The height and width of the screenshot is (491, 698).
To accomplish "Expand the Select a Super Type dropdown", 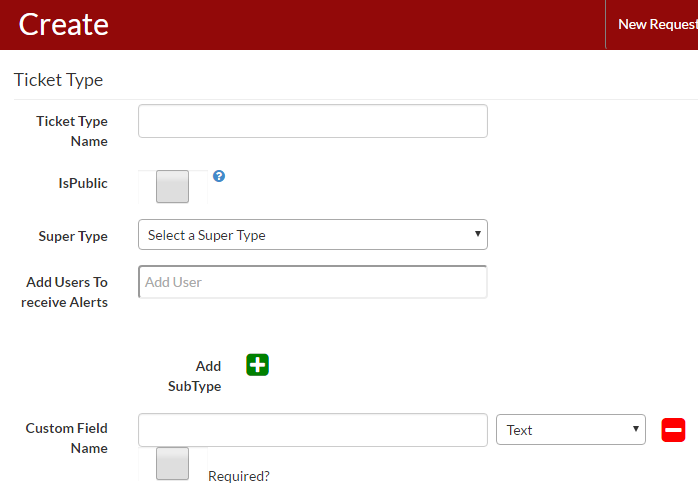I will coord(312,235).
